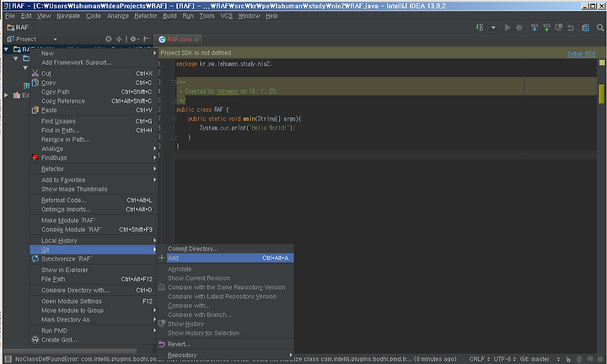The image size is (607, 364).
Task: Toggle the read-only lock icon
Action: pyautogui.click(x=568, y=359)
